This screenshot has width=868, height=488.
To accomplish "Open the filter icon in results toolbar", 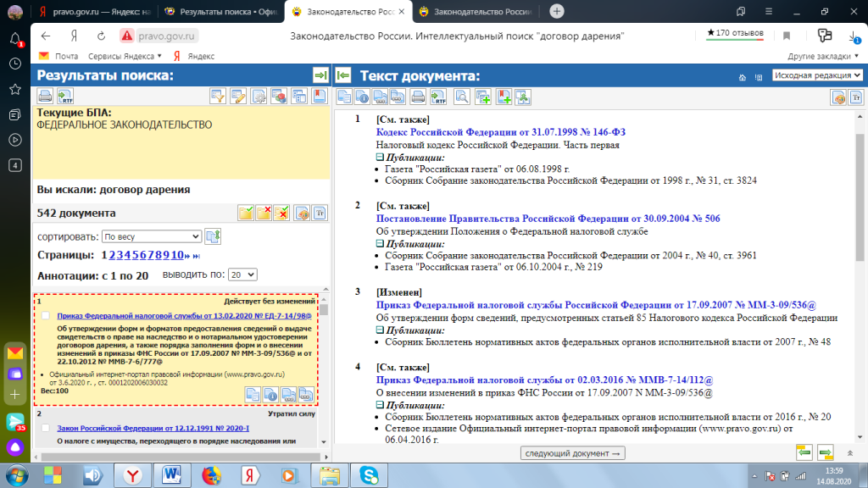I will 218,97.
